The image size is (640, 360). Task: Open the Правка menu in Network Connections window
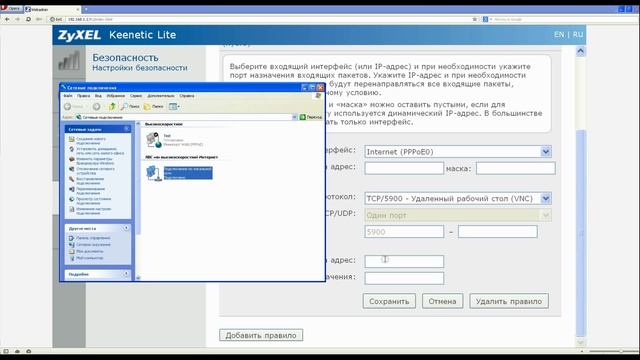tap(83, 96)
